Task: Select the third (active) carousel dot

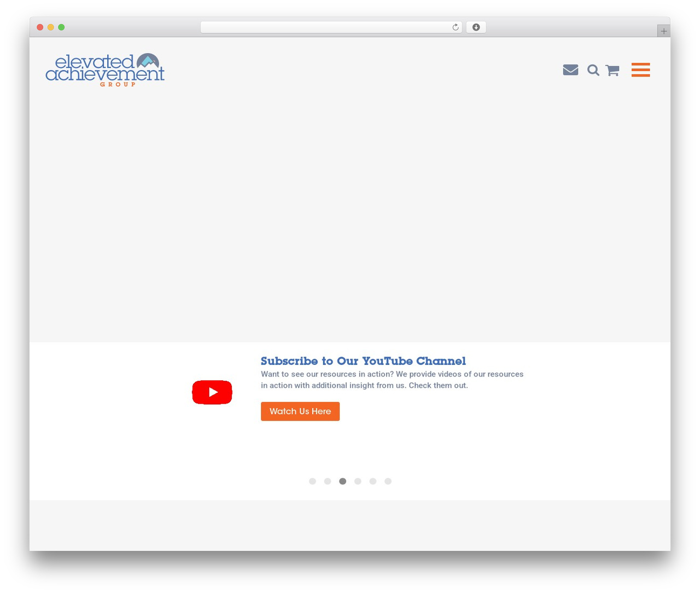Action: (x=342, y=481)
